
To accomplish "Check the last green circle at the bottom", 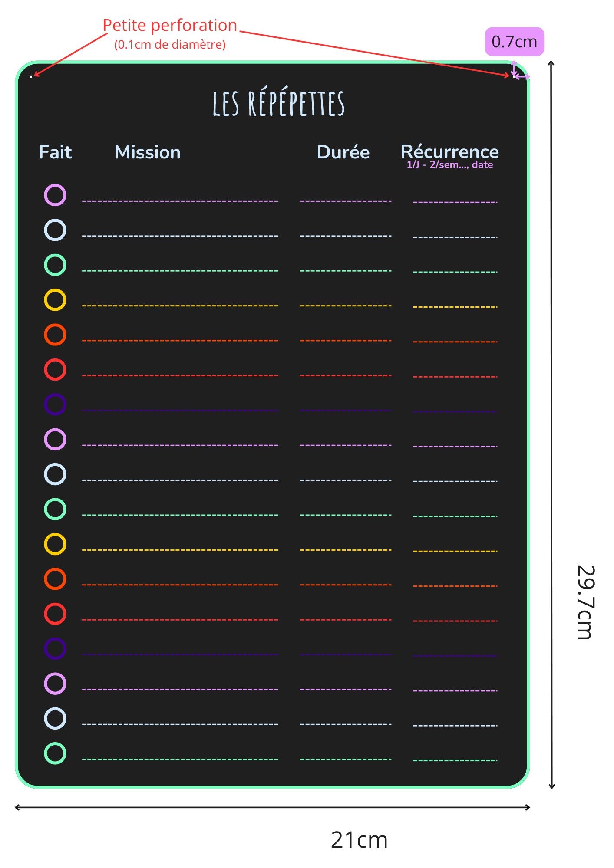I will click(x=55, y=753).
